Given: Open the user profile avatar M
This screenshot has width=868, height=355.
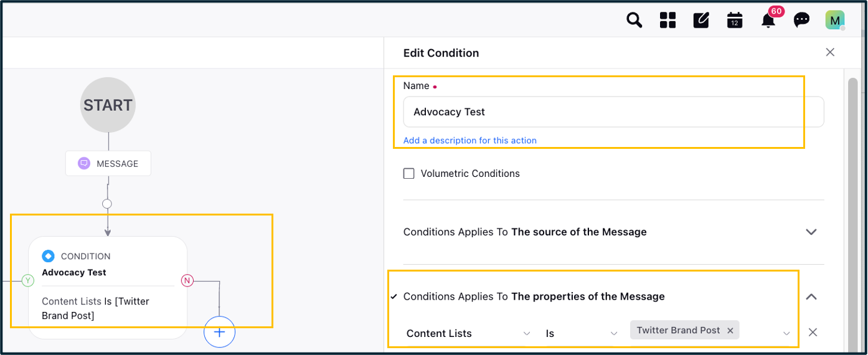Looking at the screenshot, I should click(x=835, y=20).
